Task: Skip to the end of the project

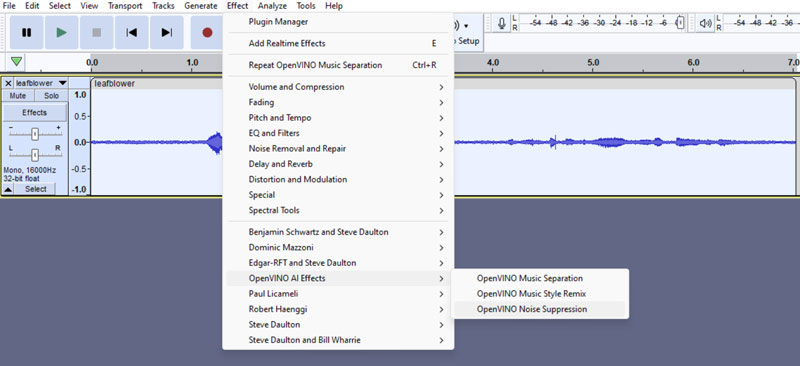Action: 166,33
